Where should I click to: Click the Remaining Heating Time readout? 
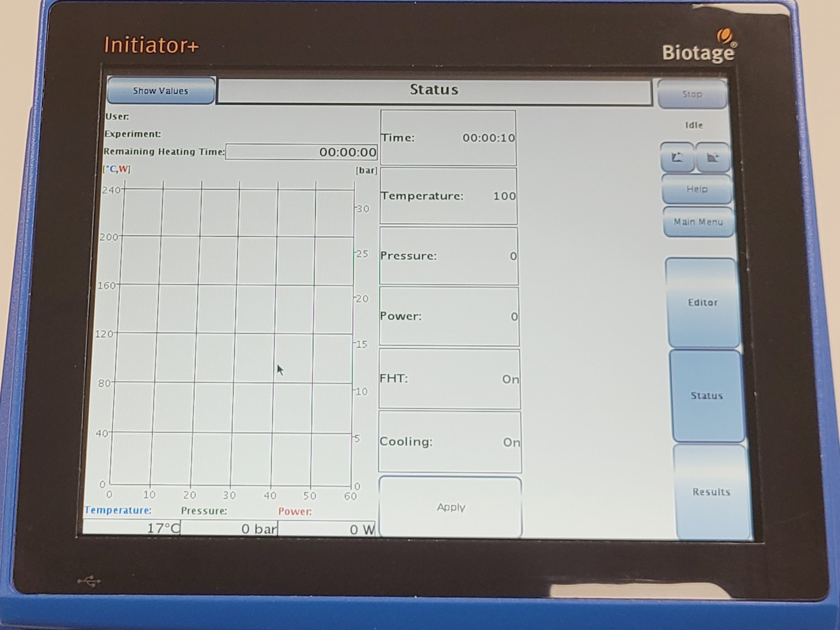[301, 152]
